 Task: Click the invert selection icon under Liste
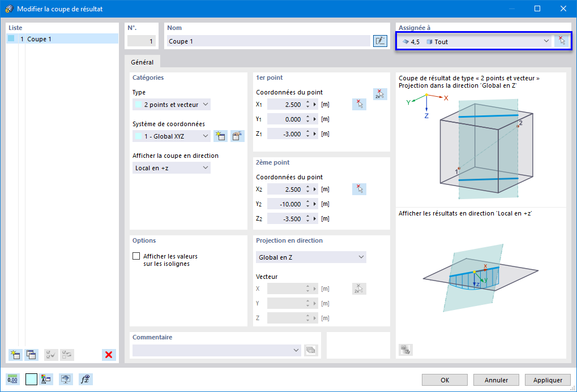[x=67, y=355]
